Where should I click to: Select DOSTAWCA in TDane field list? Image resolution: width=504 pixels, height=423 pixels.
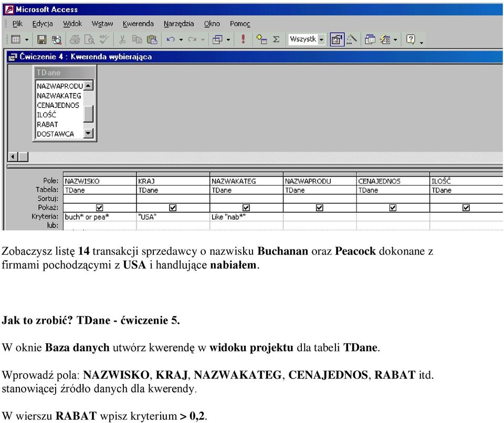tap(59, 134)
